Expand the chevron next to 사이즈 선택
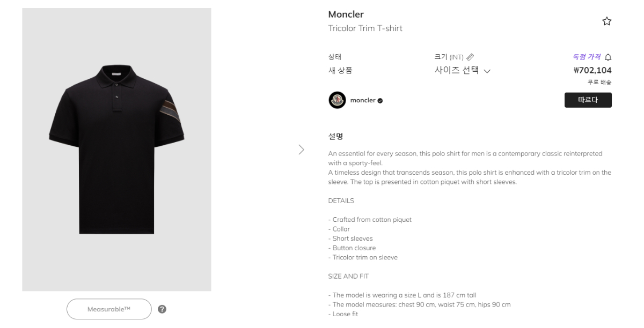The width and height of the screenshot is (644, 328). [x=487, y=71]
